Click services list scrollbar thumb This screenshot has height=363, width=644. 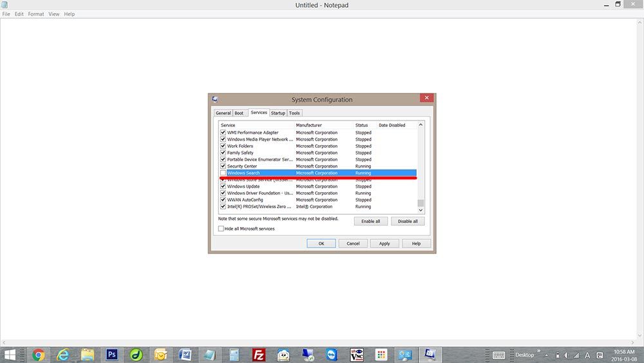tap(421, 203)
